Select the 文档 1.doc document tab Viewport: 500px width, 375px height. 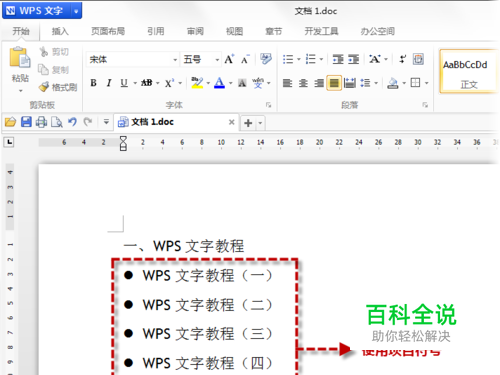tap(176, 122)
